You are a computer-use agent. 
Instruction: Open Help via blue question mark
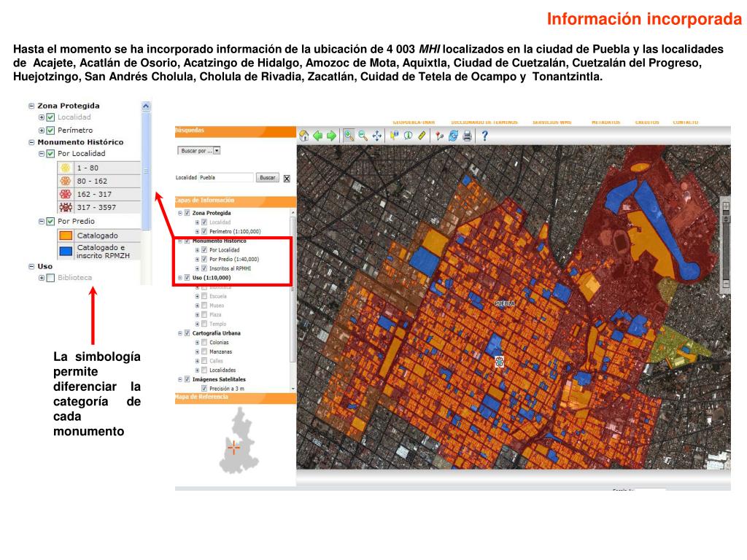pyautogui.click(x=484, y=136)
